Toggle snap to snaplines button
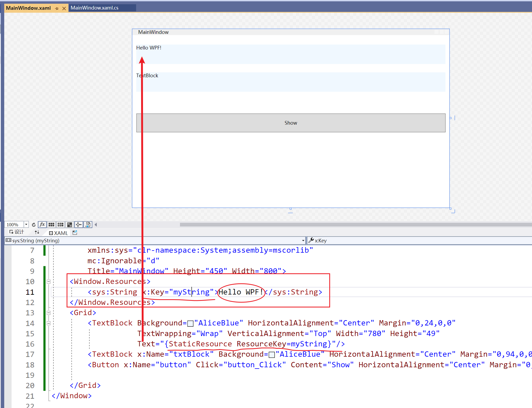 point(79,225)
